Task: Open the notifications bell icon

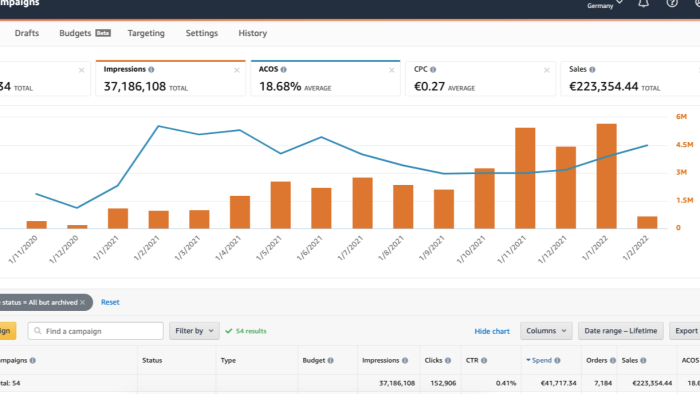Action: point(643,4)
